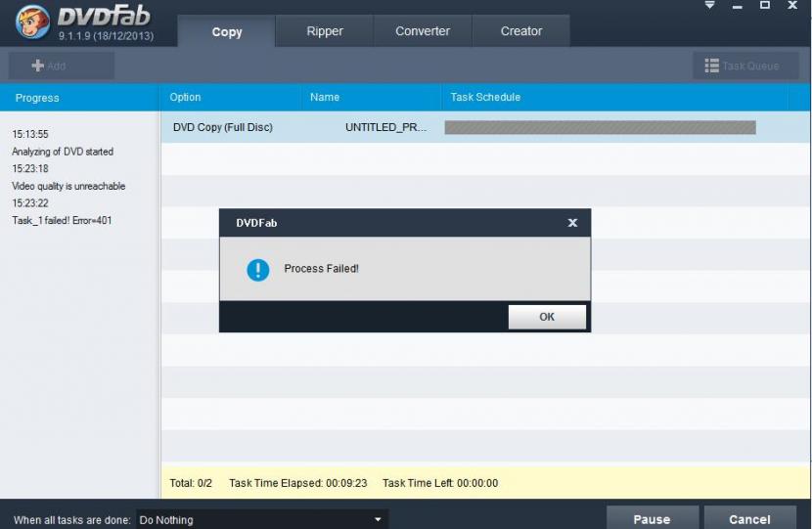This screenshot has height=529, width=812.
Task: Close the main DVDFab window
Action: (x=792, y=5)
